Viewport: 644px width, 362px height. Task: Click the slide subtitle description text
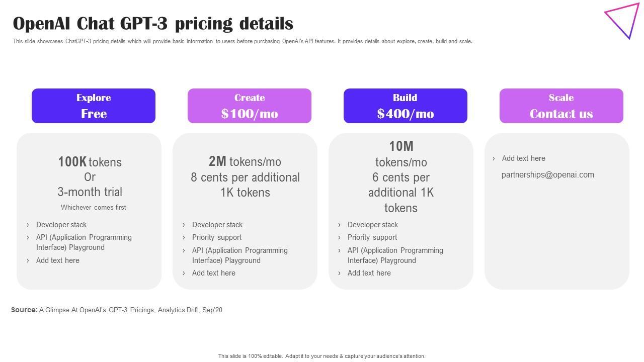click(x=243, y=41)
